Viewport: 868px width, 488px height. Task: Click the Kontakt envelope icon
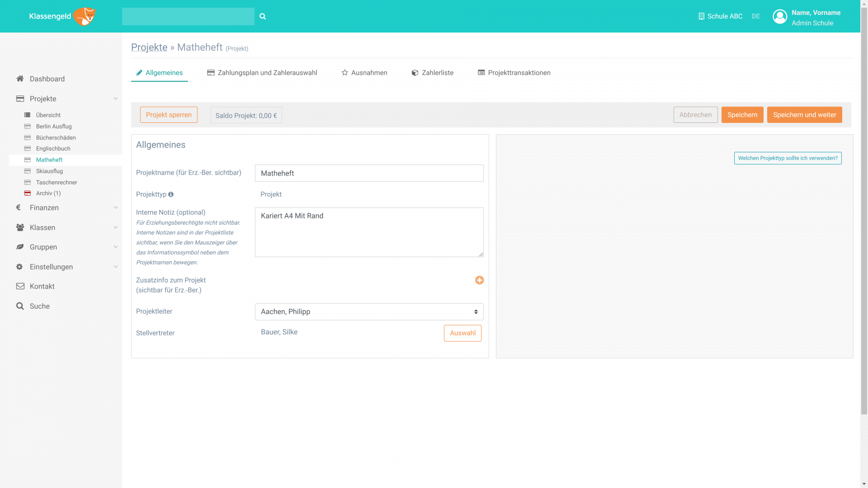[x=20, y=286]
